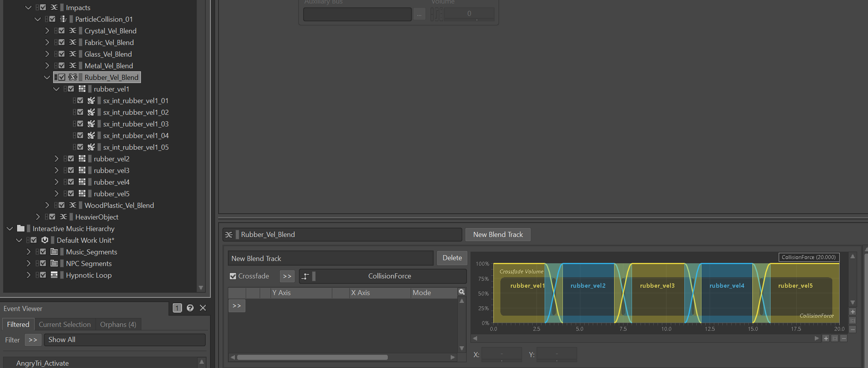Viewport: 868px width, 368px height.
Task: Click the Event Viewer sync group 1 icon
Action: [177, 308]
